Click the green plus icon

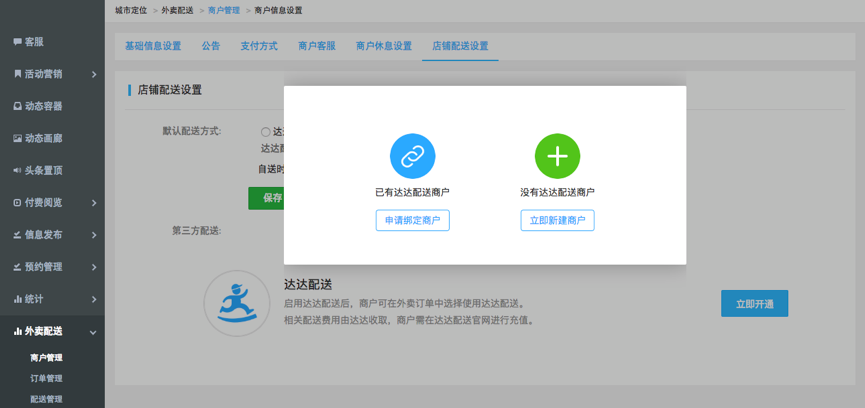tap(557, 156)
